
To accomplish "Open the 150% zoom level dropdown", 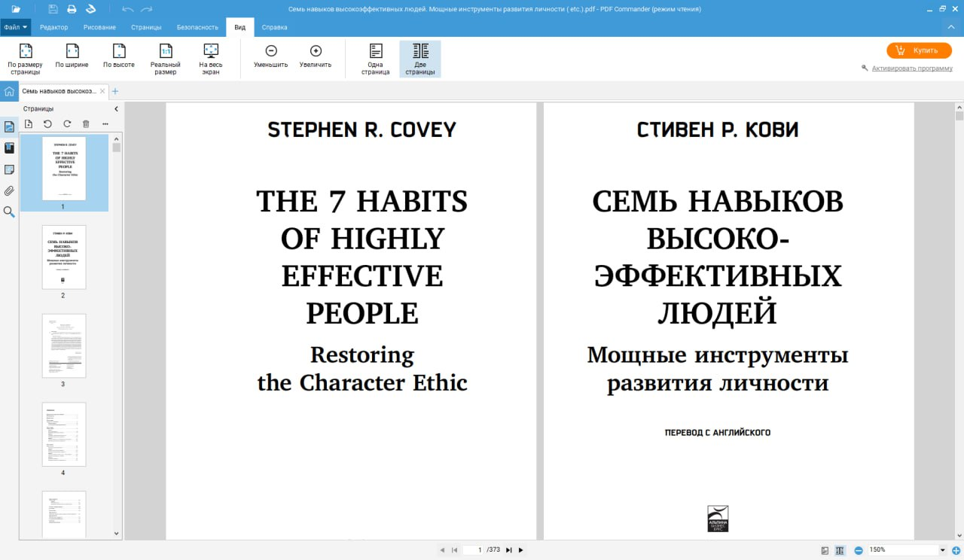I will click(942, 550).
